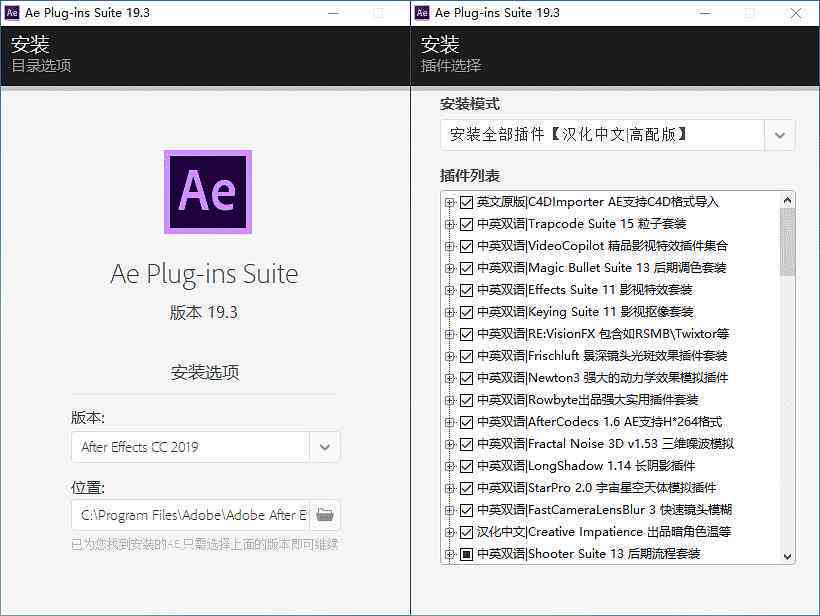Uncheck the Rowbyte plugin checkbox
The height and width of the screenshot is (616, 820).
tap(466, 400)
